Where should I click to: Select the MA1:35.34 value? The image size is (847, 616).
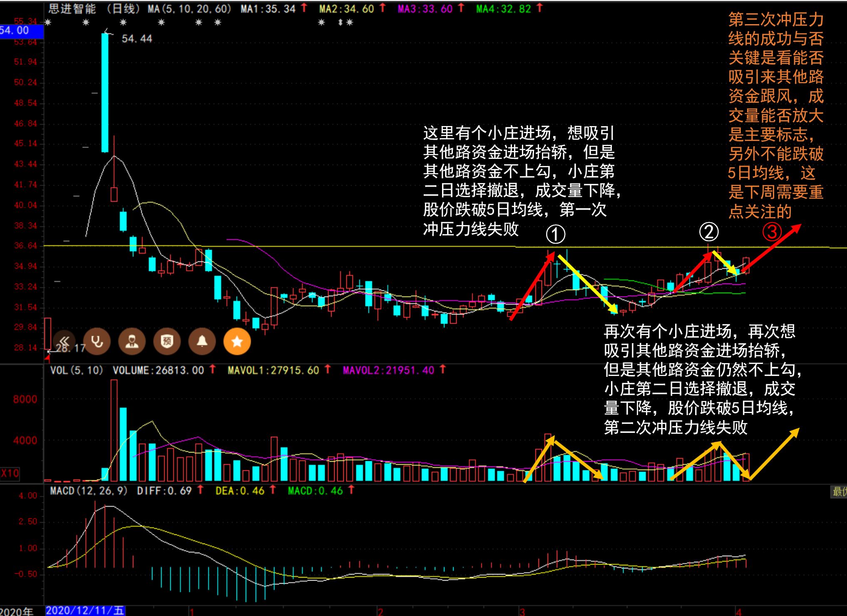(x=268, y=9)
